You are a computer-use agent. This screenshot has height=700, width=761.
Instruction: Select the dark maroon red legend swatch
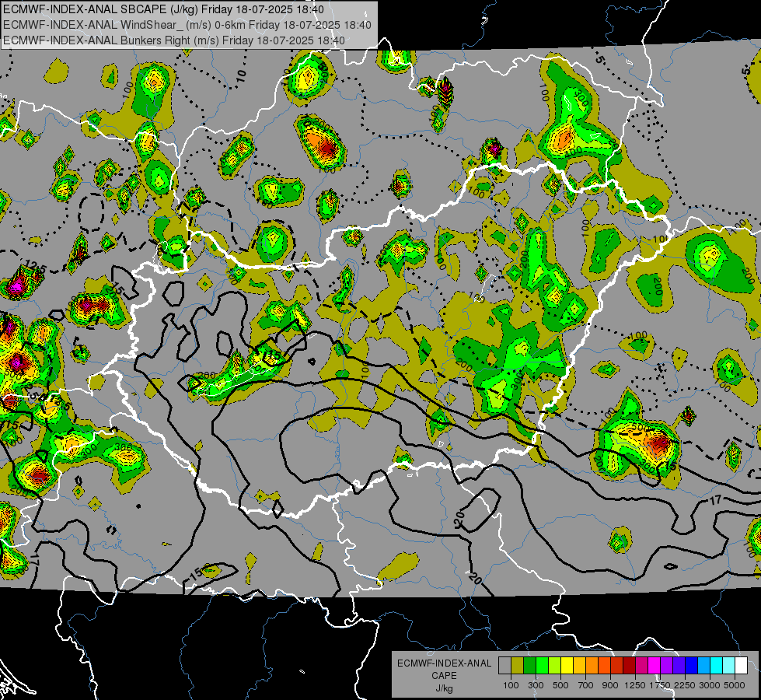(630, 666)
